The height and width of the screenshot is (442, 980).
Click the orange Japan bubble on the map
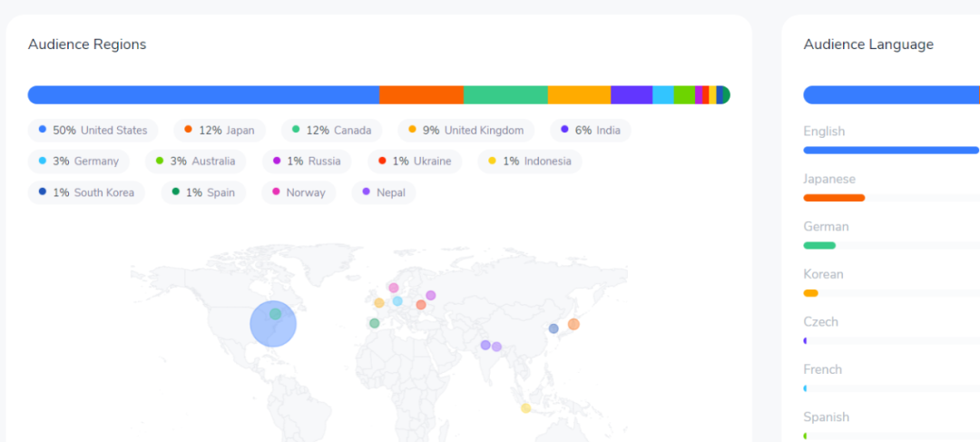(x=573, y=324)
